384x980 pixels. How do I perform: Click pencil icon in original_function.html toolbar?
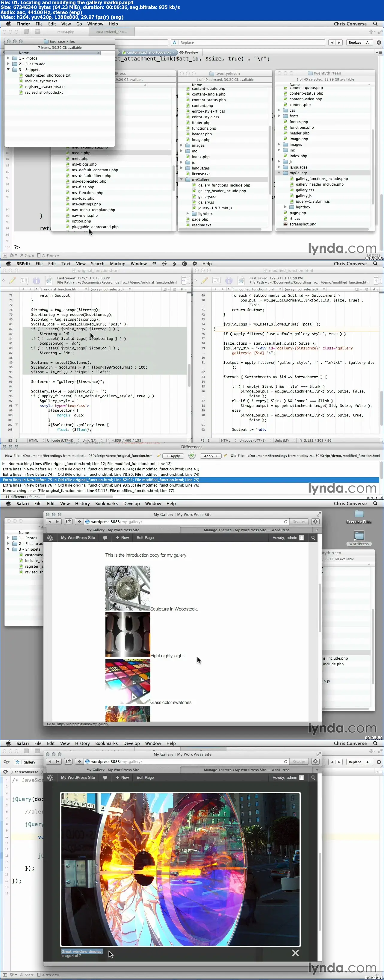coord(12,280)
